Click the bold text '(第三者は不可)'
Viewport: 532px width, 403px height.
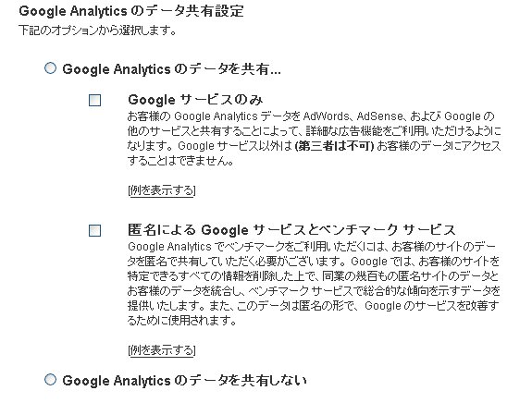coord(334,146)
